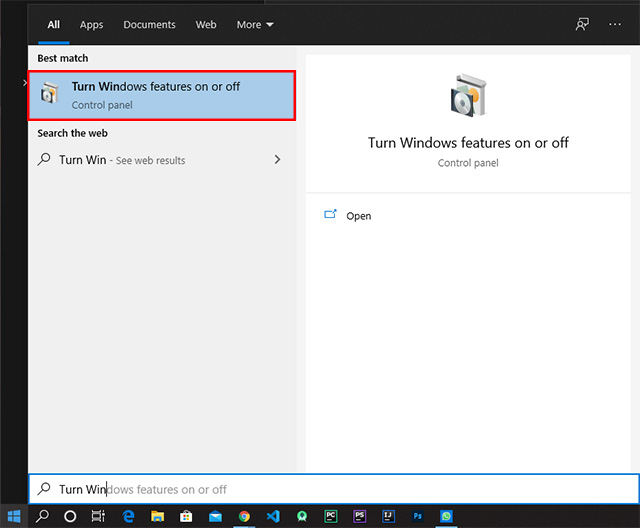Click the Windows features icon in Best match

[x=49, y=93]
